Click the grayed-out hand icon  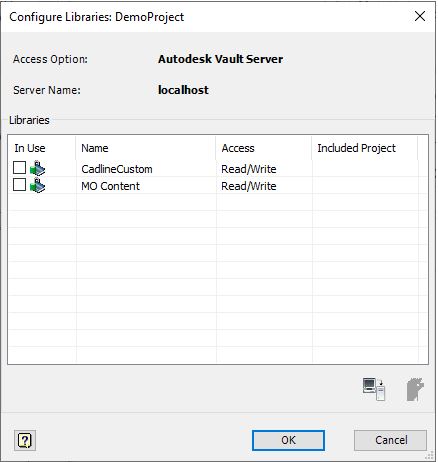415,389
